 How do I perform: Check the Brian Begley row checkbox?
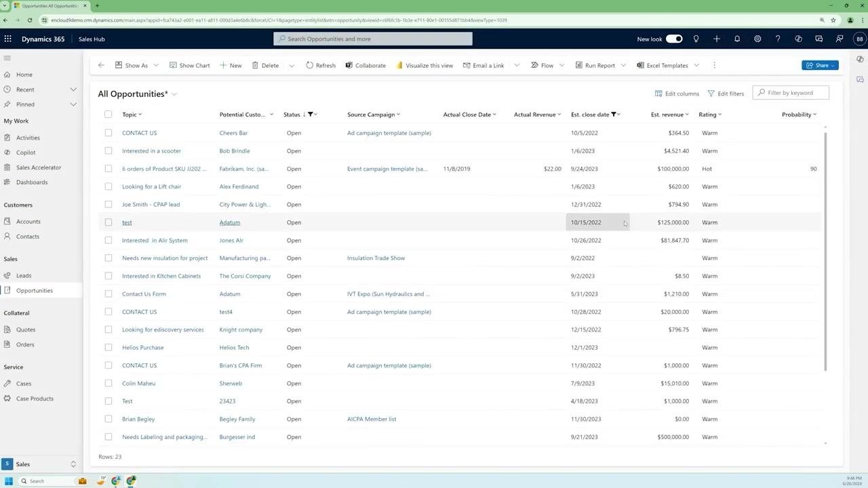tap(108, 419)
